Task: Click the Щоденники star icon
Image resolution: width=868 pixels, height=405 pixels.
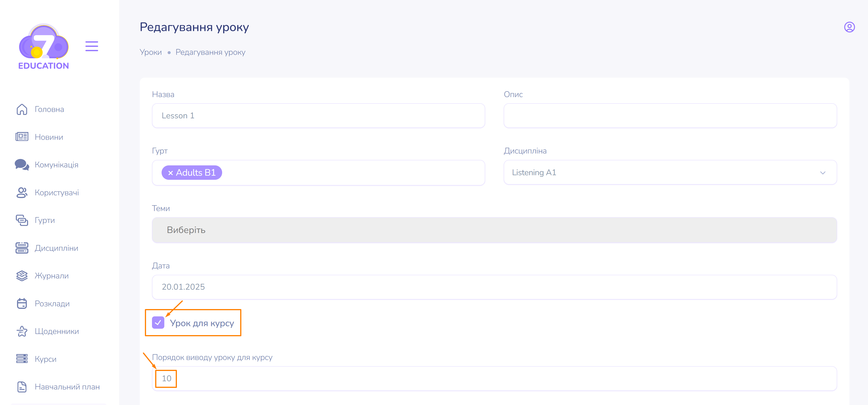Action: tap(22, 331)
